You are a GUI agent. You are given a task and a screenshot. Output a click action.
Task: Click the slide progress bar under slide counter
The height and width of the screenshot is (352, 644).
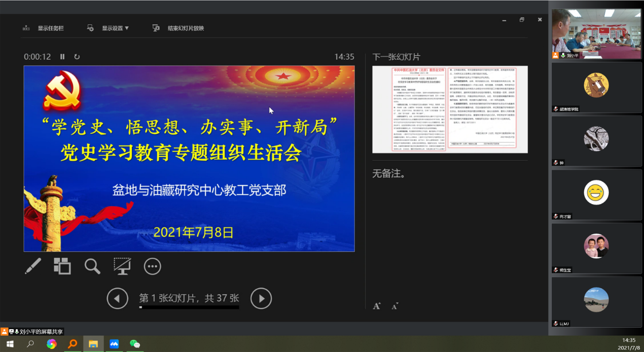189,307
